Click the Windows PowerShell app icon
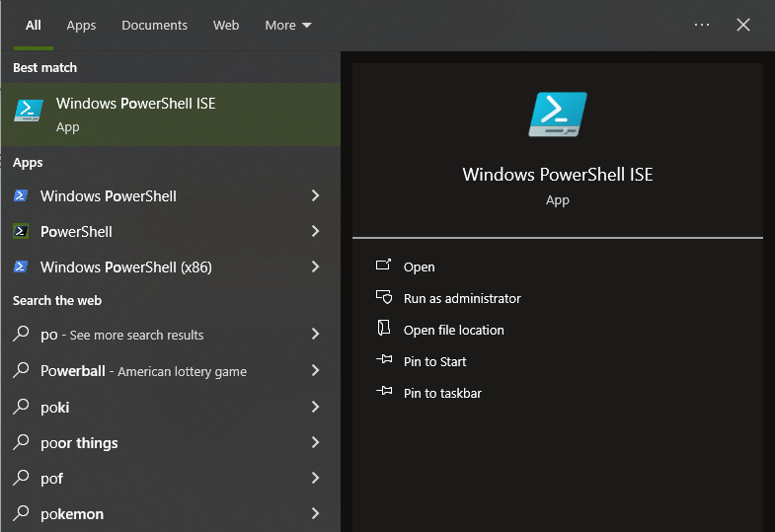775x532 pixels. pyautogui.click(x=21, y=195)
